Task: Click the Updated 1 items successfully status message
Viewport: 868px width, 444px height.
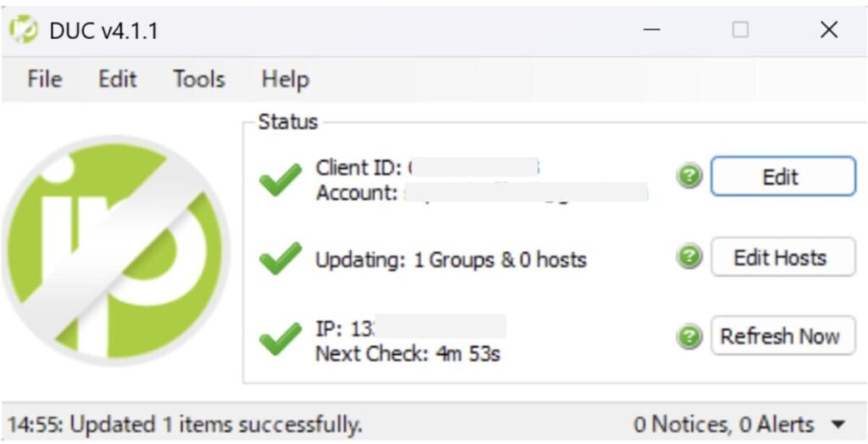Action: coord(185,424)
